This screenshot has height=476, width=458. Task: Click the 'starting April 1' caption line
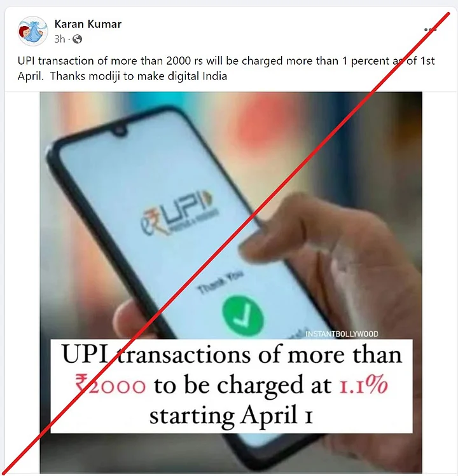(231, 416)
